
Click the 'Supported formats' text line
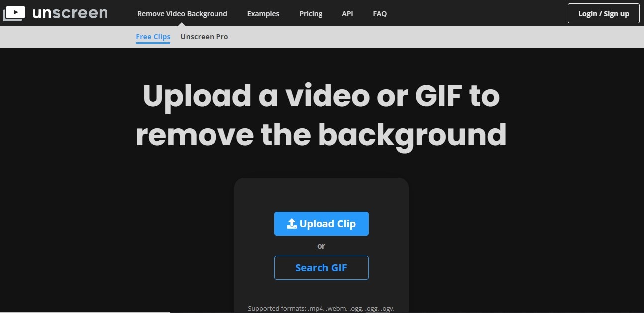[321, 308]
